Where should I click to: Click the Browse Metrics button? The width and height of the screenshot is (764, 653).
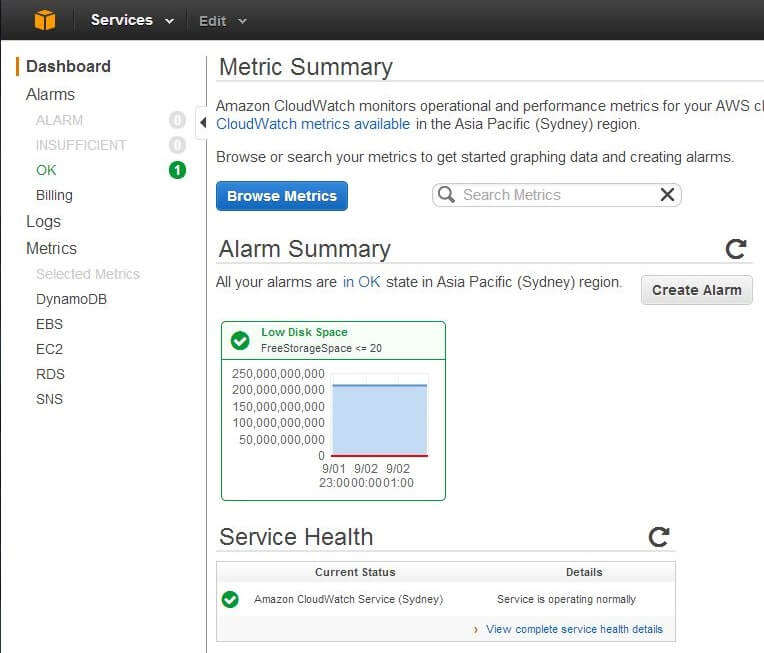282,196
